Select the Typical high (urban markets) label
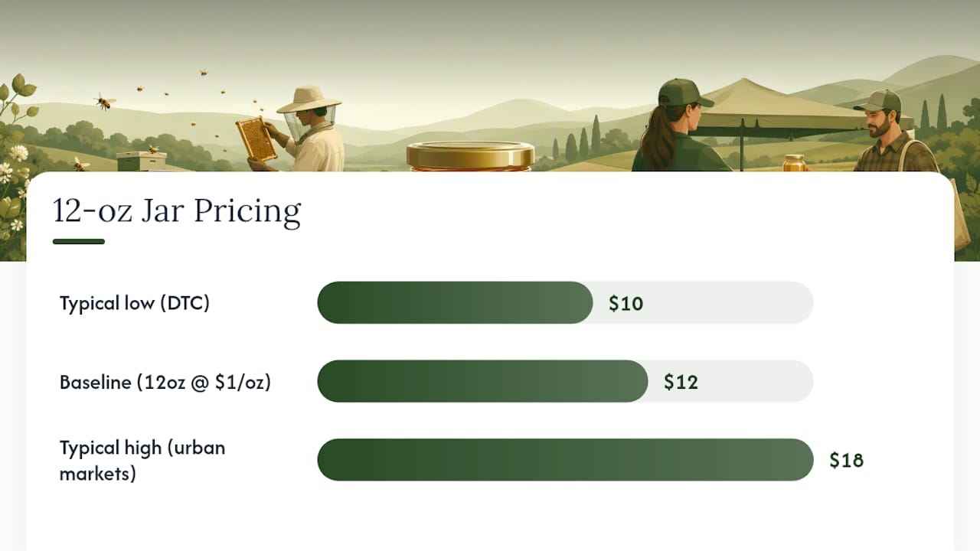Image resolution: width=980 pixels, height=551 pixels. (x=142, y=460)
